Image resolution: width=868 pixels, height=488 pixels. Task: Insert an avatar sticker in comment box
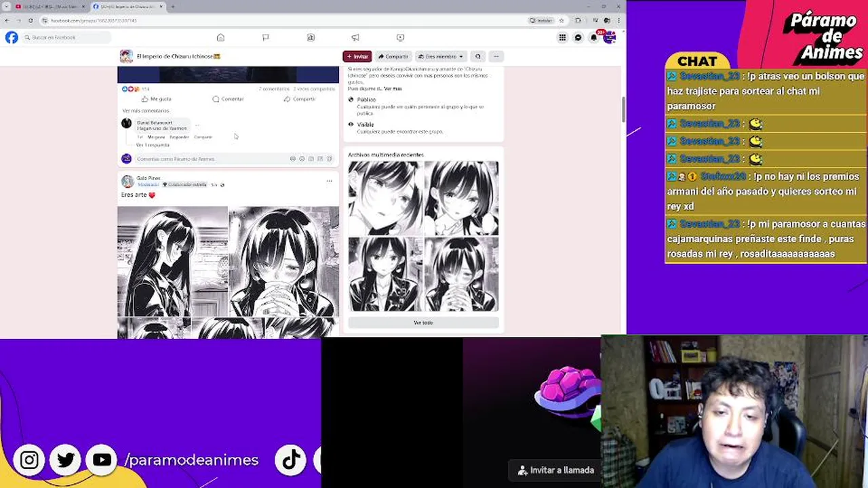click(x=293, y=159)
